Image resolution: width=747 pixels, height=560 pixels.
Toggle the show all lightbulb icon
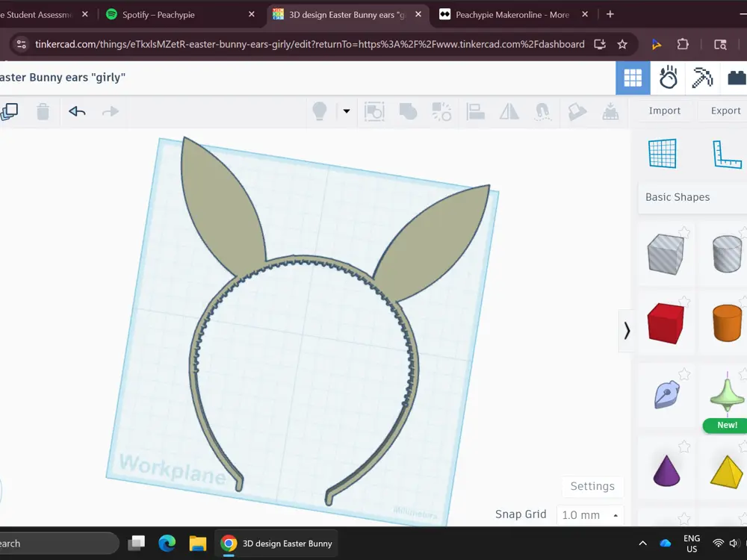click(319, 111)
